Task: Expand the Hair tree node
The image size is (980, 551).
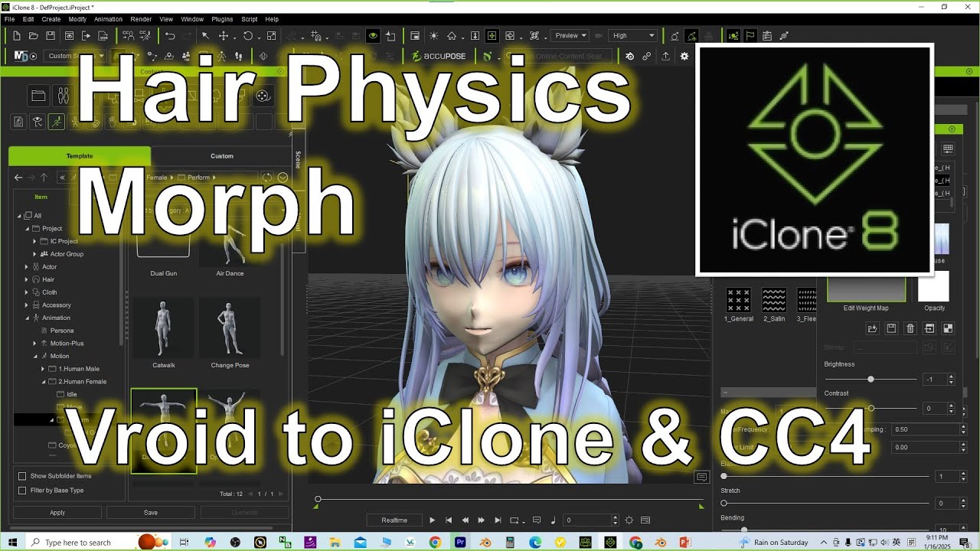Action: [27, 279]
